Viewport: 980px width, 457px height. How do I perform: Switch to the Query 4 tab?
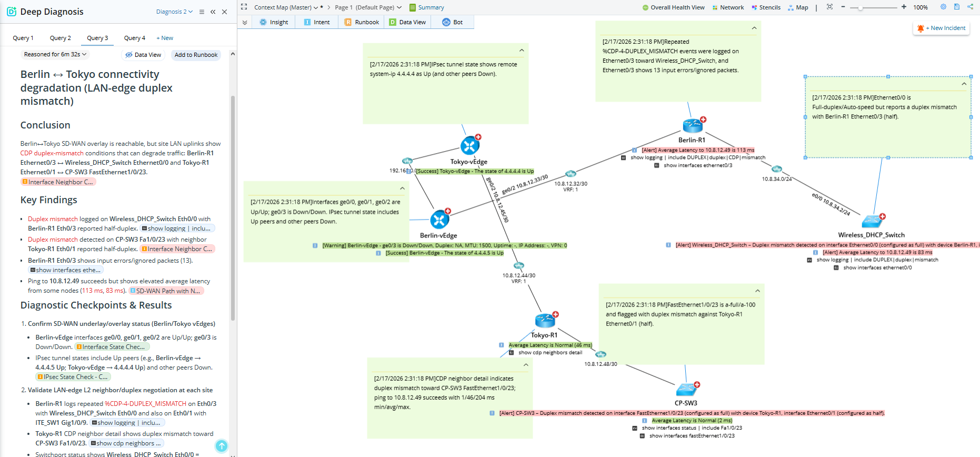click(x=135, y=38)
